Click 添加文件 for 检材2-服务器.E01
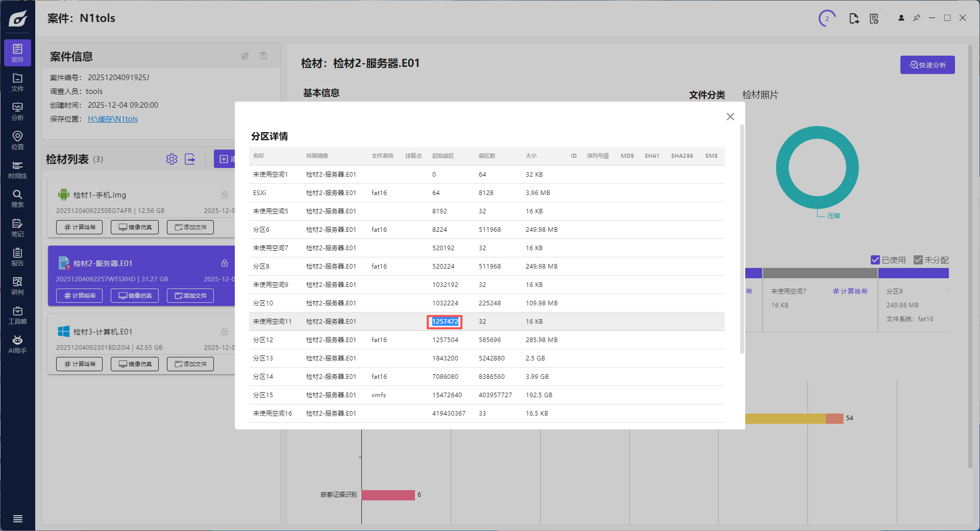980x531 pixels. (x=190, y=296)
